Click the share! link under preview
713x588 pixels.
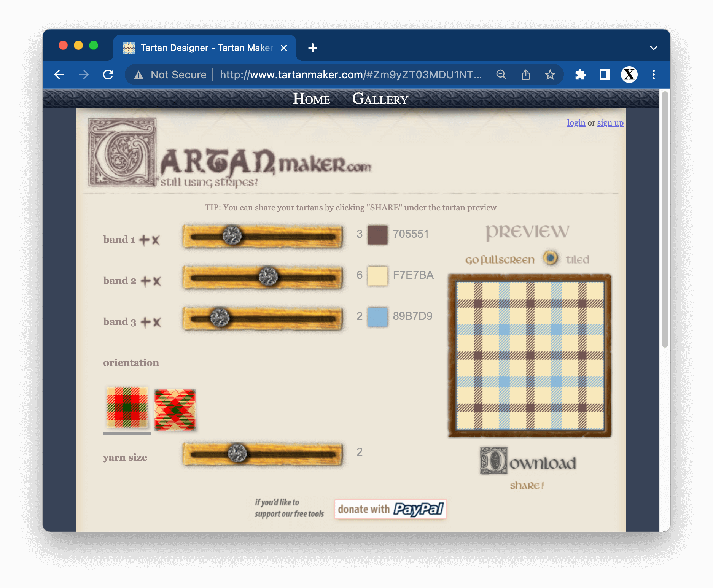(527, 485)
